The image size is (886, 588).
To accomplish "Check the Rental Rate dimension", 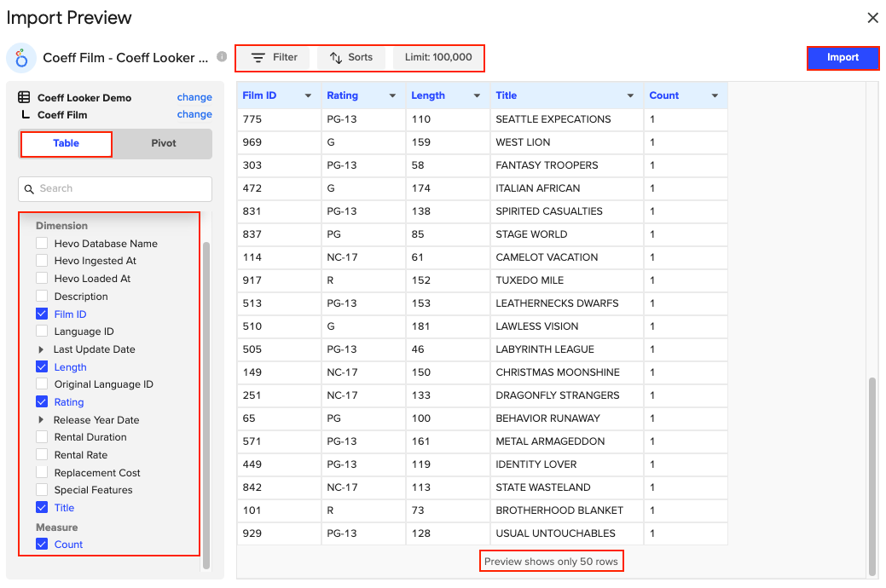I will [x=42, y=455].
